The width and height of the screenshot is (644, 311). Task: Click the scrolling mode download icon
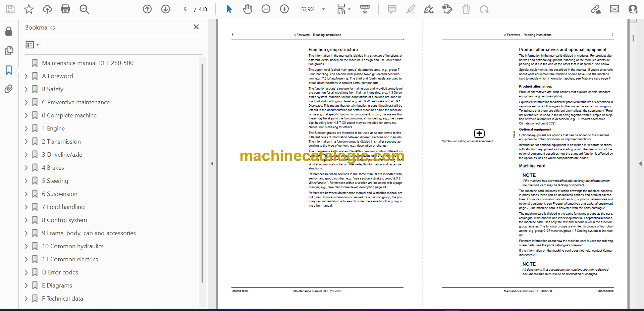pos(365,9)
